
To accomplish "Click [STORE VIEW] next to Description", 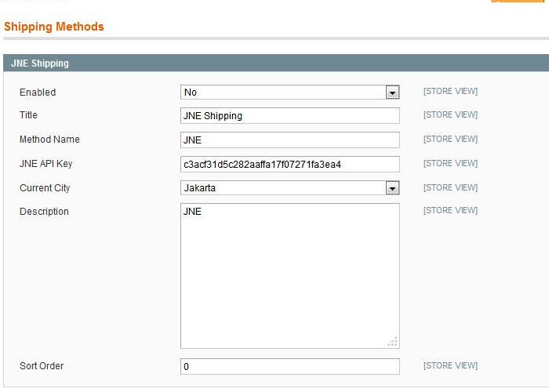I will click(450, 210).
